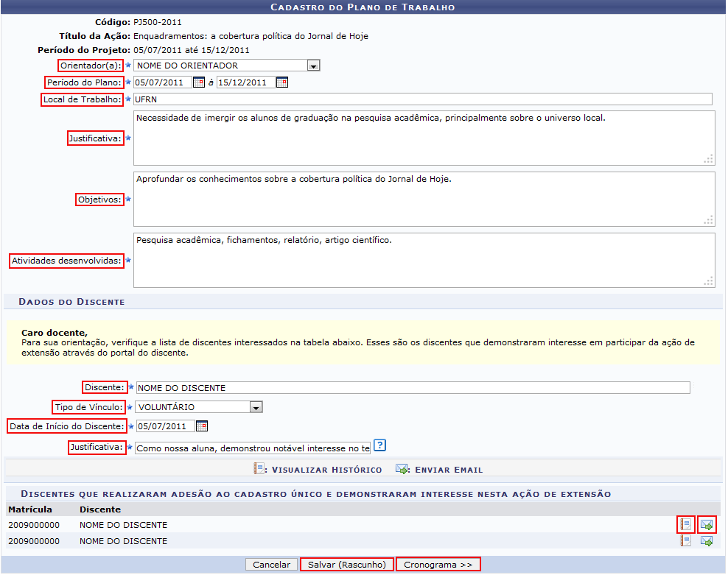Proceed to Cronograma >> step
The height and width of the screenshot is (575, 728).
[438, 565]
